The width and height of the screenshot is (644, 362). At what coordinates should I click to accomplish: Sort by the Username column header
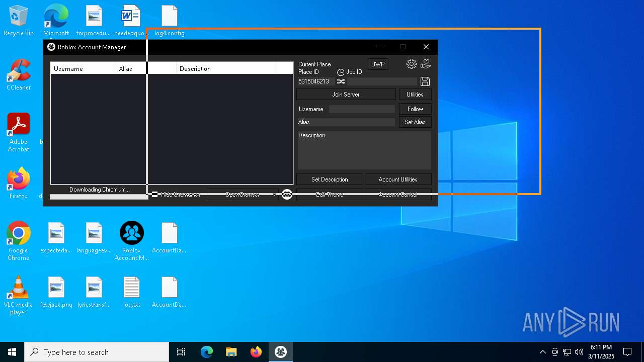tap(83, 68)
